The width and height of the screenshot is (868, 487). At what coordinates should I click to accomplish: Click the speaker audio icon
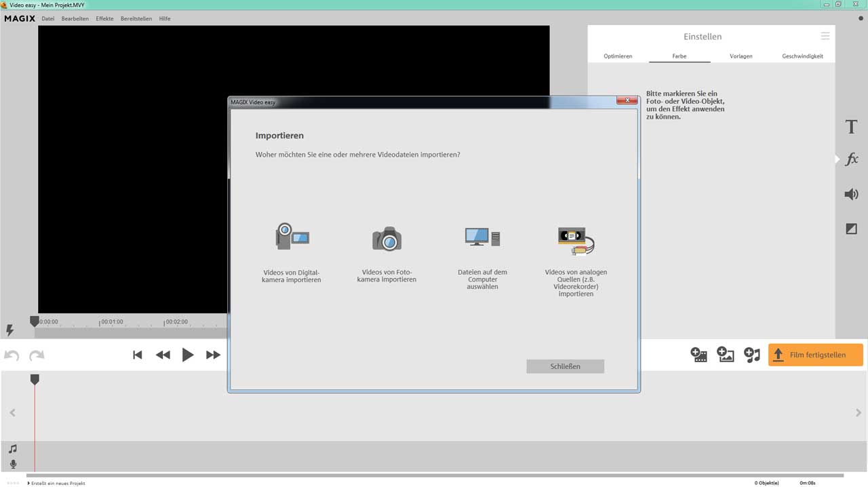pyautogui.click(x=851, y=195)
